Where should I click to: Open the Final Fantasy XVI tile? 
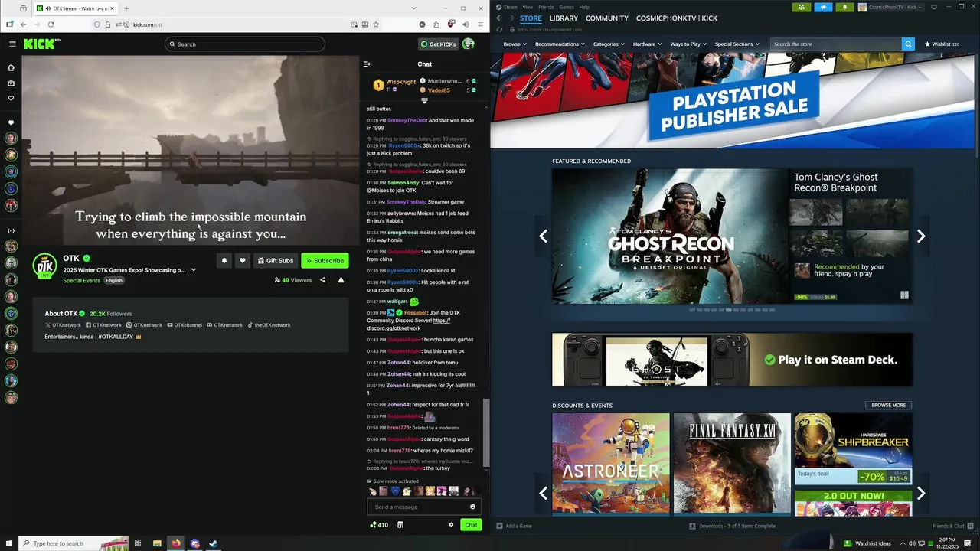pos(732,463)
